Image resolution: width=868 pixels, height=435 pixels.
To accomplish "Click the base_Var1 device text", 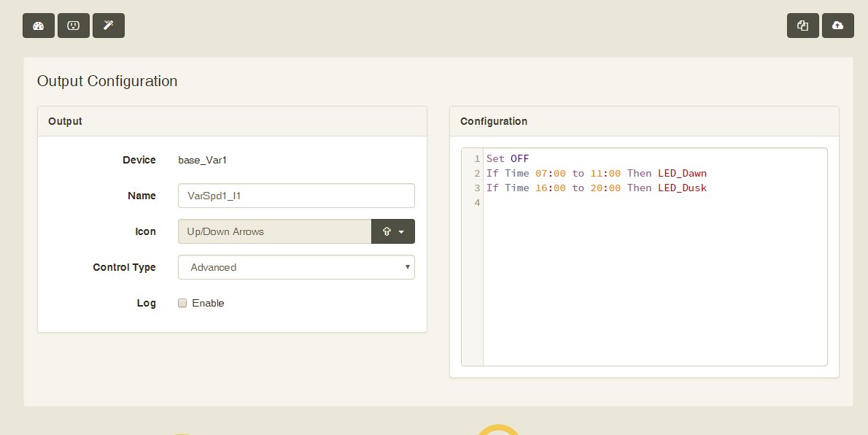I will [203, 160].
